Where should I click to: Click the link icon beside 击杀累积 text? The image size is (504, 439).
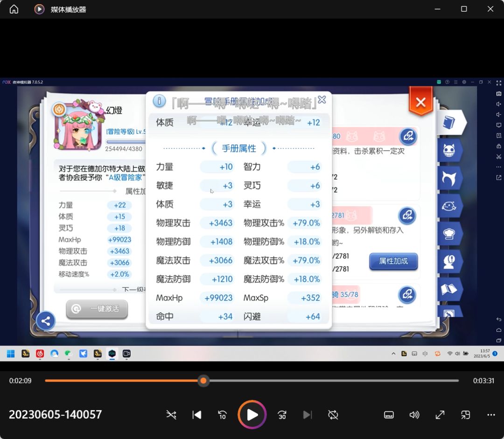click(408, 136)
